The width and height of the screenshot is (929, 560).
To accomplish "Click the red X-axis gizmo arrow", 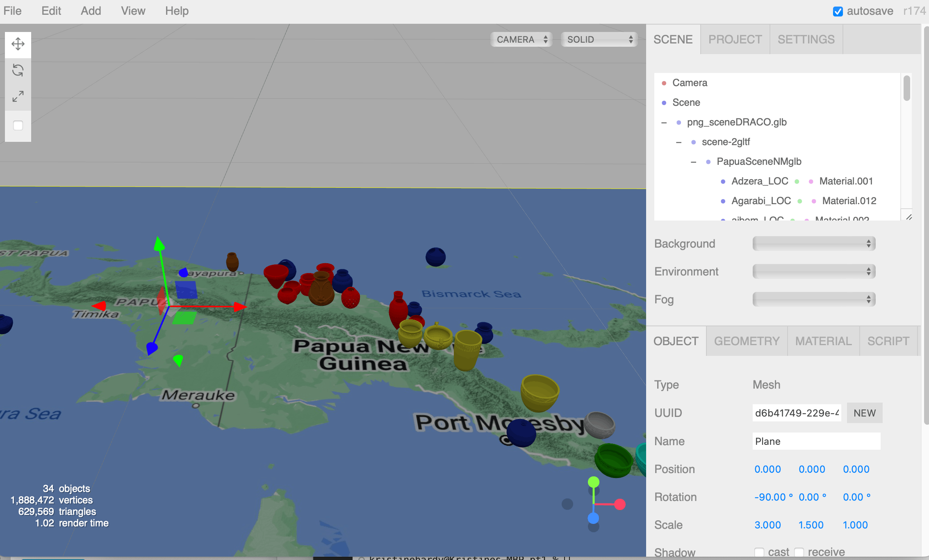I will tap(240, 307).
